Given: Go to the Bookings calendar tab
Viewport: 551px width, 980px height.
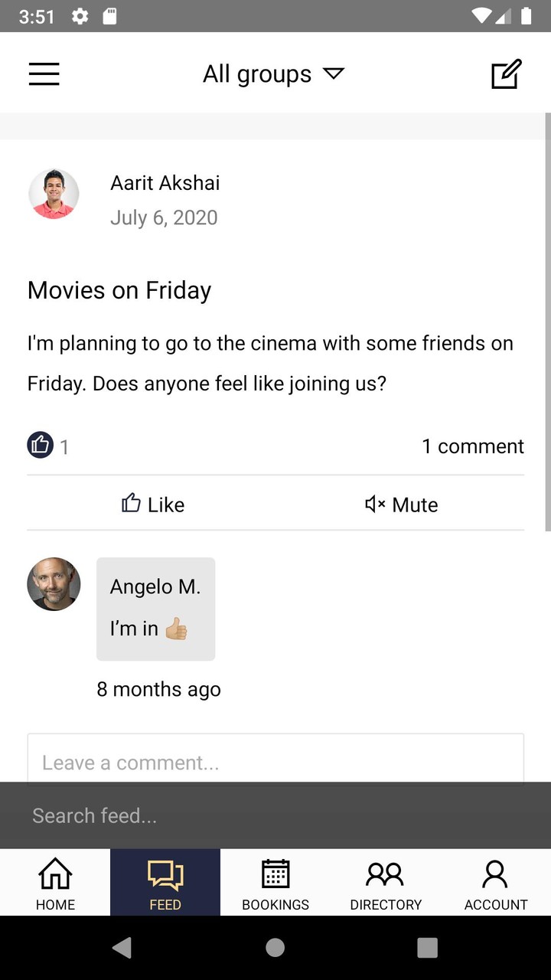Looking at the screenshot, I should point(275,882).
